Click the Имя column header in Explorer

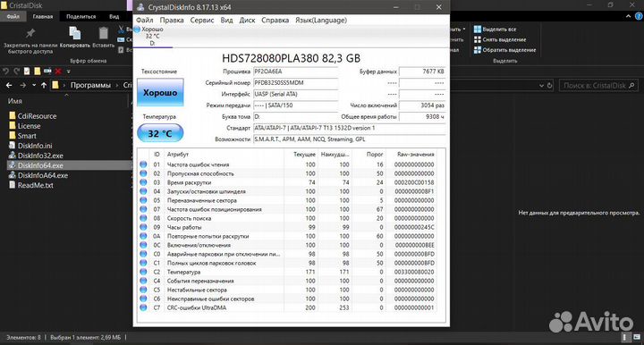click(15, 101)
